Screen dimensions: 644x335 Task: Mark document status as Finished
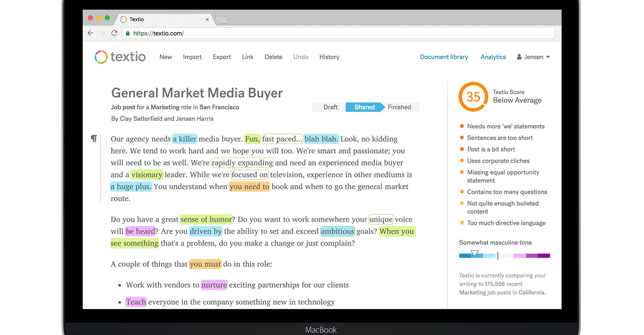pyautogui.click(x=399, y=107)
